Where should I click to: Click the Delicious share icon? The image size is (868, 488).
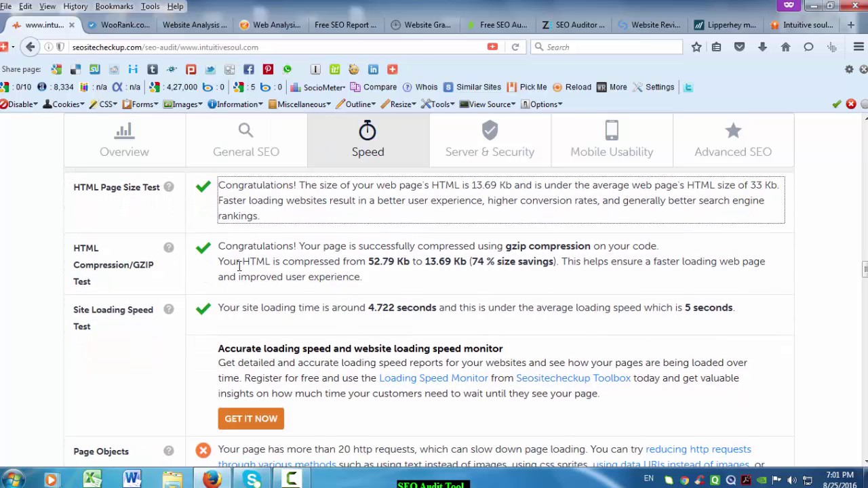(x=75, y=69)
